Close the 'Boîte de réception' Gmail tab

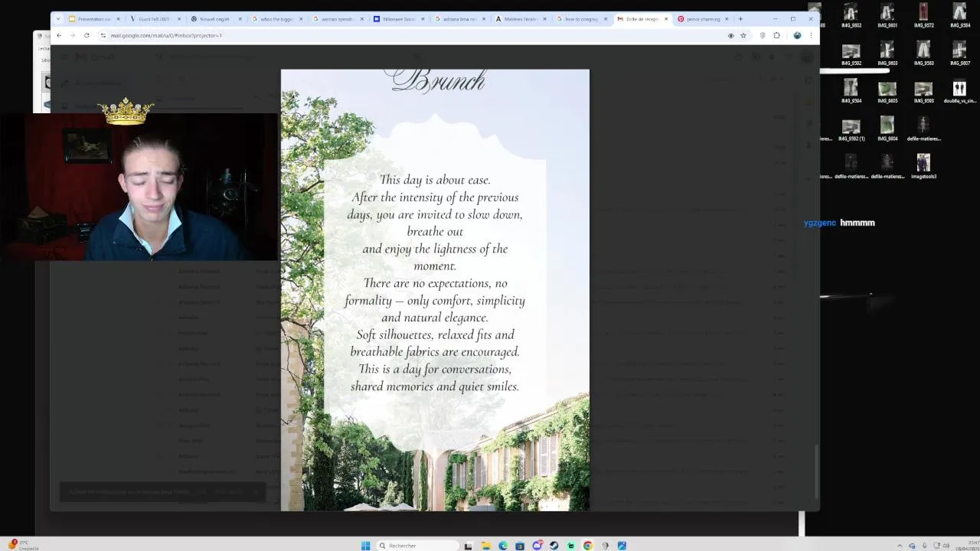point(666,19)
